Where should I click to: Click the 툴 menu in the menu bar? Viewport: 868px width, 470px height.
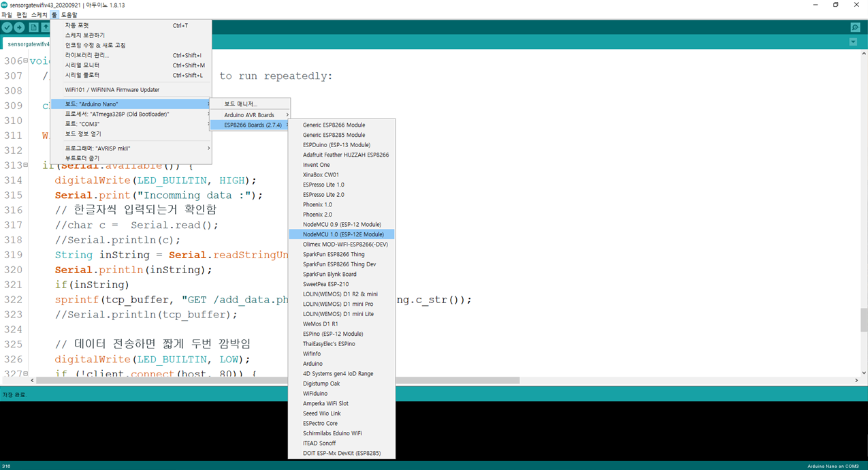pos(54,15)
